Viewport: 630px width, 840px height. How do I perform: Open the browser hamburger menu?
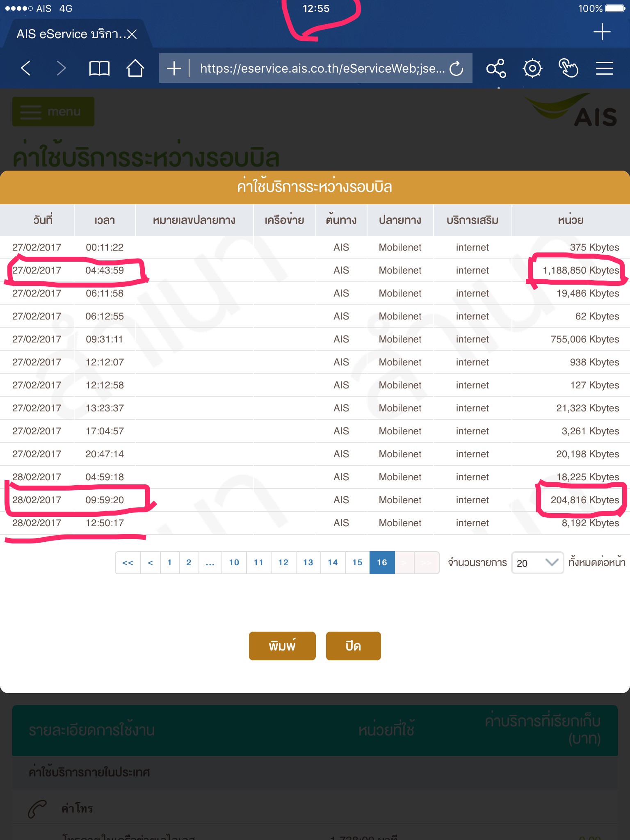click(605, 68)
